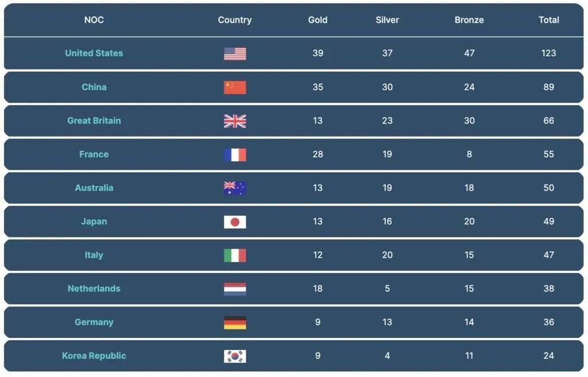Open the United States country link

(94, 53)
